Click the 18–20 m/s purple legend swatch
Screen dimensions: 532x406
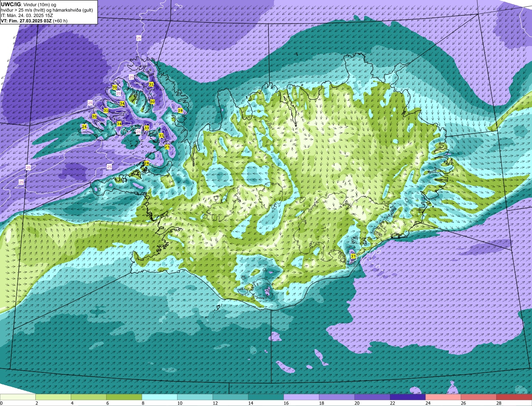click(x=337, y=397)
